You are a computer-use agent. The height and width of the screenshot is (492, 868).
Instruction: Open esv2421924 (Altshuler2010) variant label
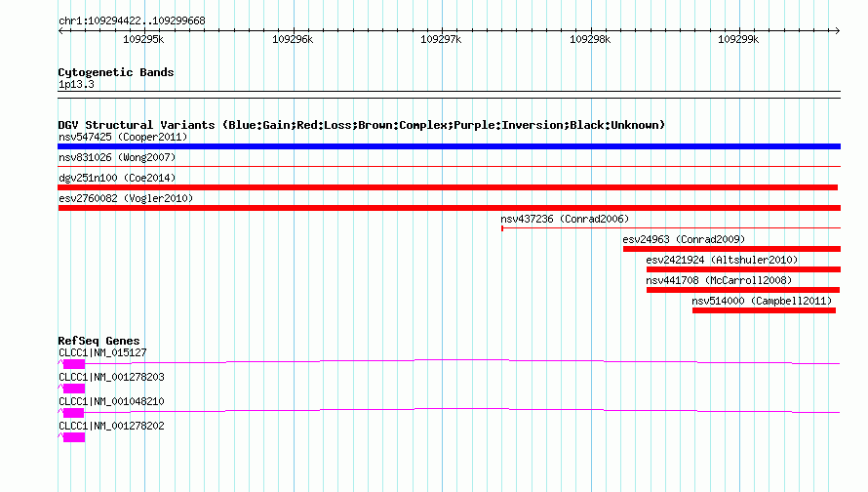tap(722, 260)
